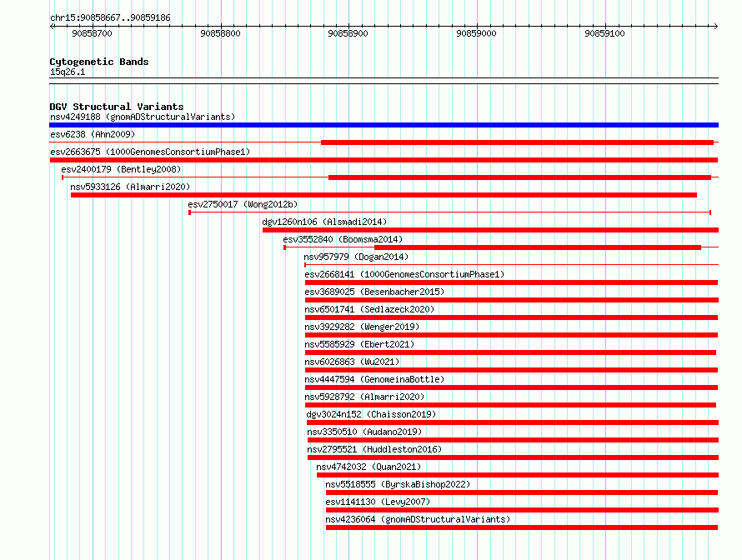Select nsv6026863 (Wu2021) variant label
This screenshot has width=742, height=560.
[352, 362]
